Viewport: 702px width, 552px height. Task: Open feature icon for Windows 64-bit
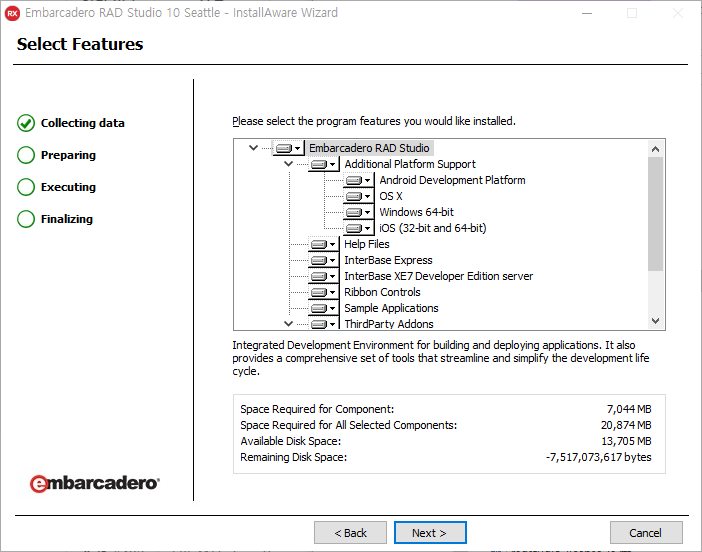(x=357, y=213)
